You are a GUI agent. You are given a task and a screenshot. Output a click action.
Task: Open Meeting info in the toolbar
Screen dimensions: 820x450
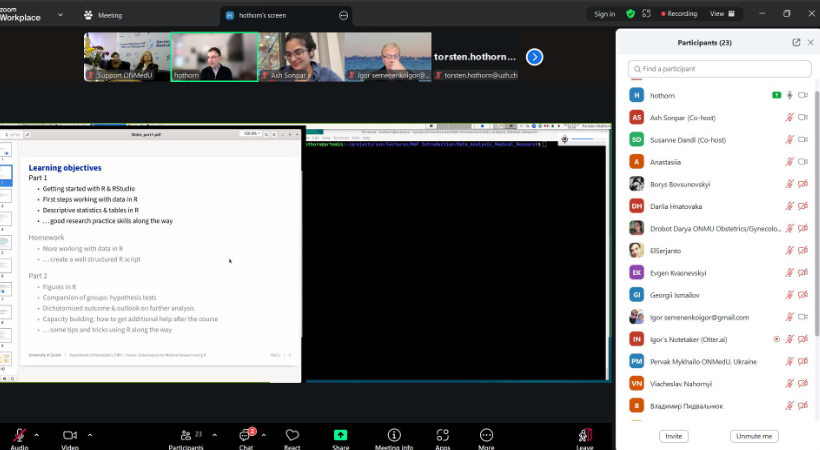394,435
